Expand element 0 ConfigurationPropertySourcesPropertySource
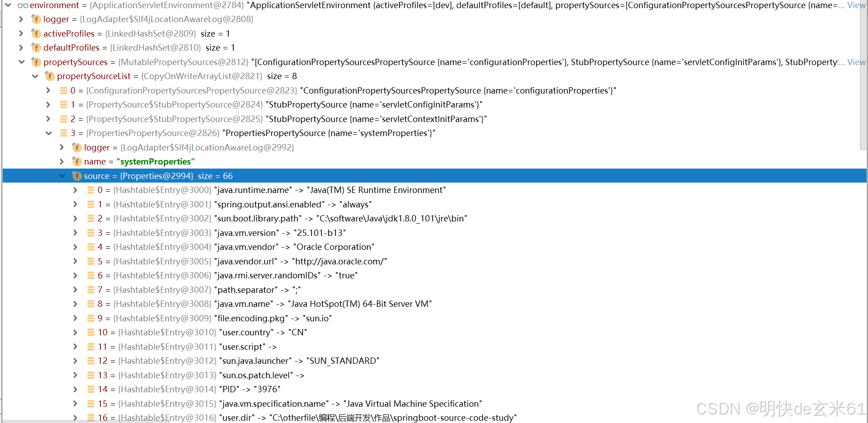The height and width of the screenshot is (423, 868). coord(48,90)
